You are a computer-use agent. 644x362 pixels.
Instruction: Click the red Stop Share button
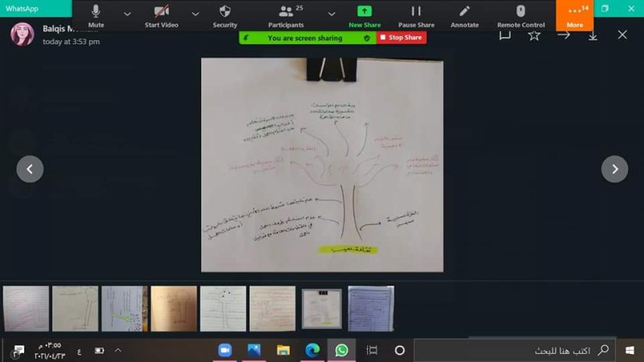pos(402,38)
